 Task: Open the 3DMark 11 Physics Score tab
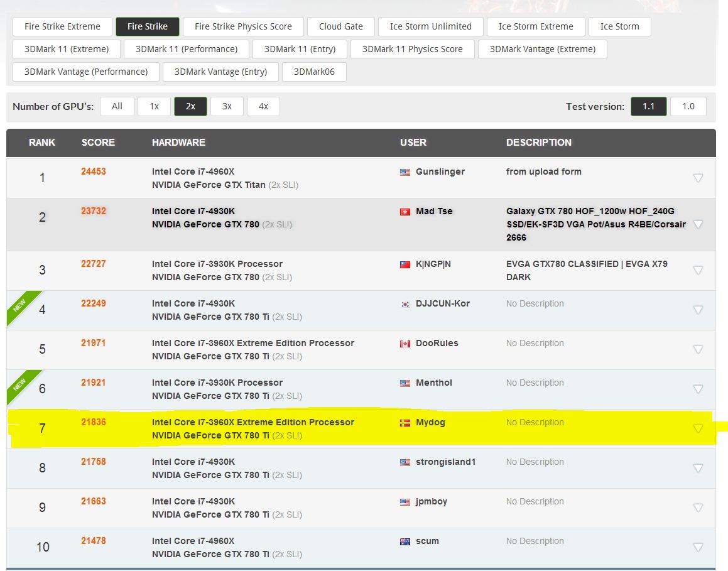point(412,49)
